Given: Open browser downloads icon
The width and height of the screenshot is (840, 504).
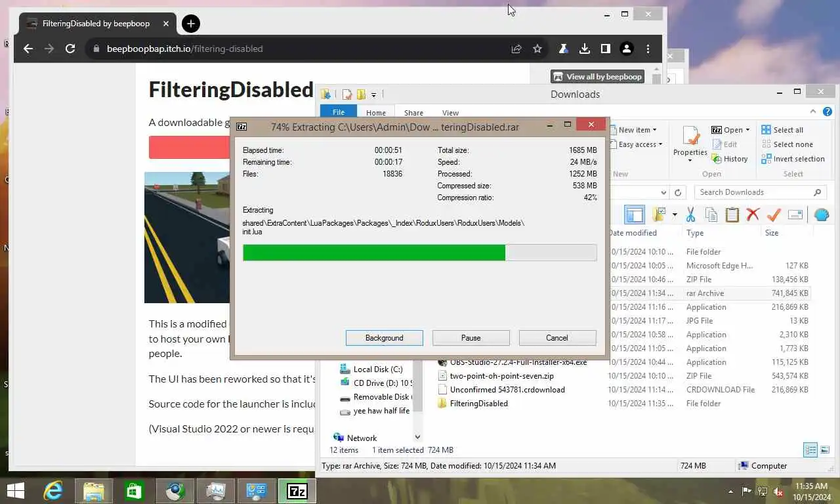Looking at the screenshot, I should [584, 49].
